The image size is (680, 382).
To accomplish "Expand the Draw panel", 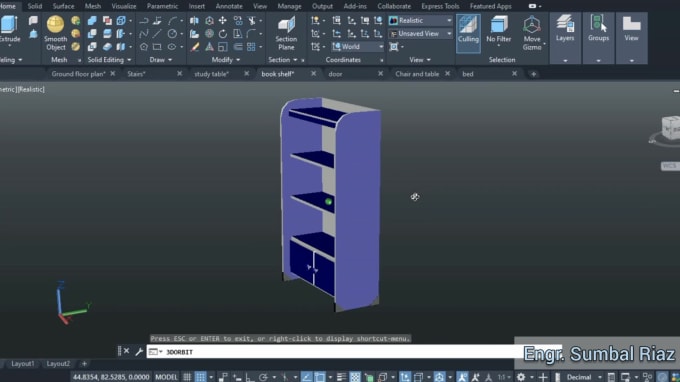I will click(160, 60).
